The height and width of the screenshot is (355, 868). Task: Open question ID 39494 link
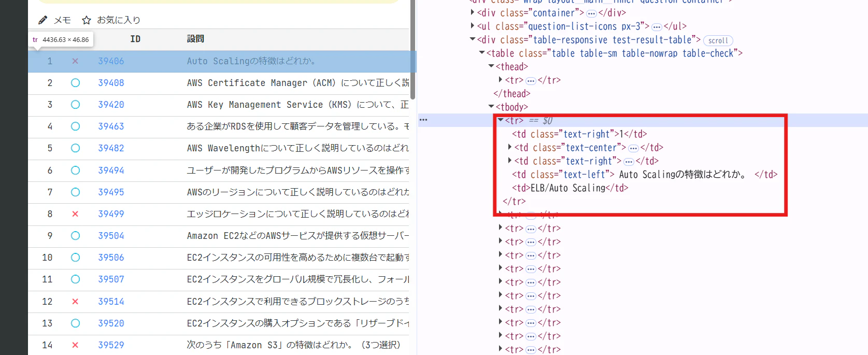[x=111, y=171]
